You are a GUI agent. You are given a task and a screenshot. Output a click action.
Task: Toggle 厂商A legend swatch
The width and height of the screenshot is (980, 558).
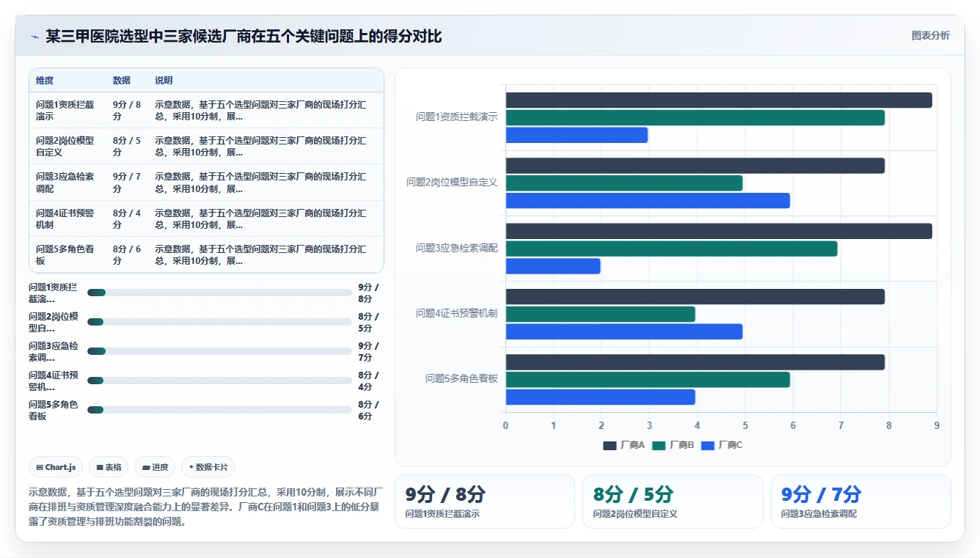pos(610,445)
